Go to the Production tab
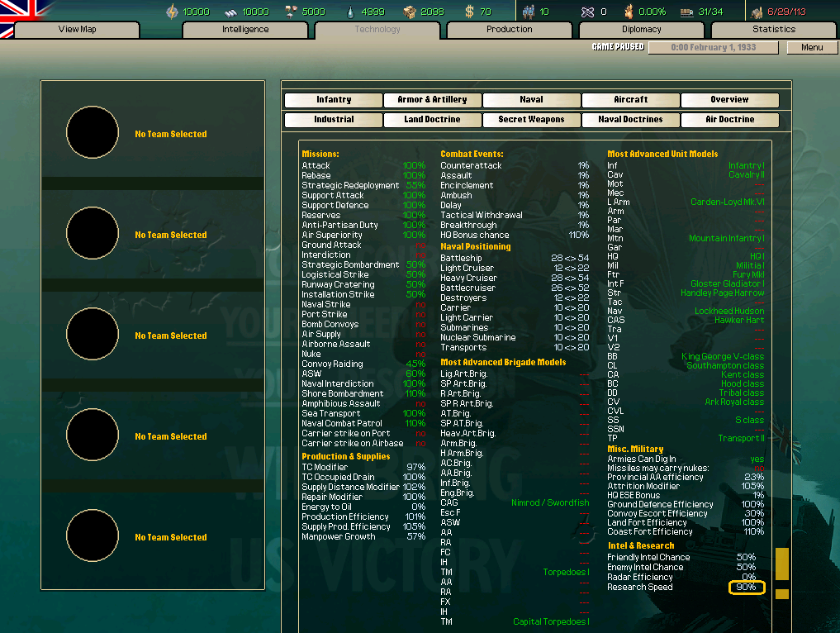This screenshot has height=633, width=840. point(510,30)
